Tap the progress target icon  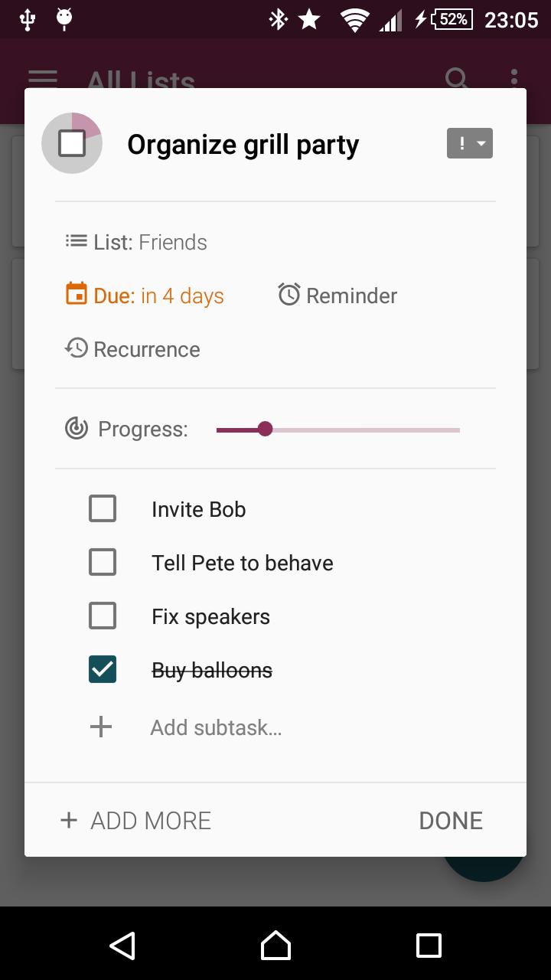pos(77,428)
